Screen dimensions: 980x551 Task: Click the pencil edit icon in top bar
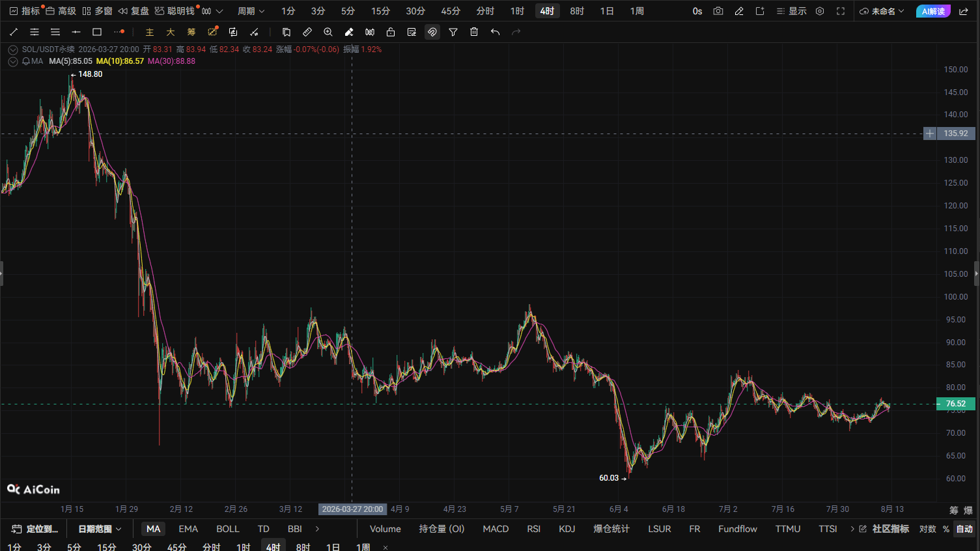point(739,11)
